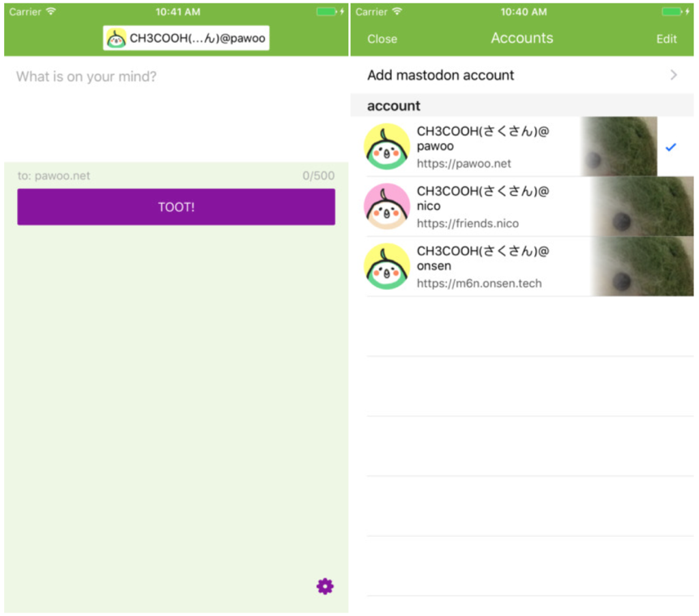Click the 'to: pawoo.net' label
The height and width of the screenshot is (616, 699).
pos(54,176)
